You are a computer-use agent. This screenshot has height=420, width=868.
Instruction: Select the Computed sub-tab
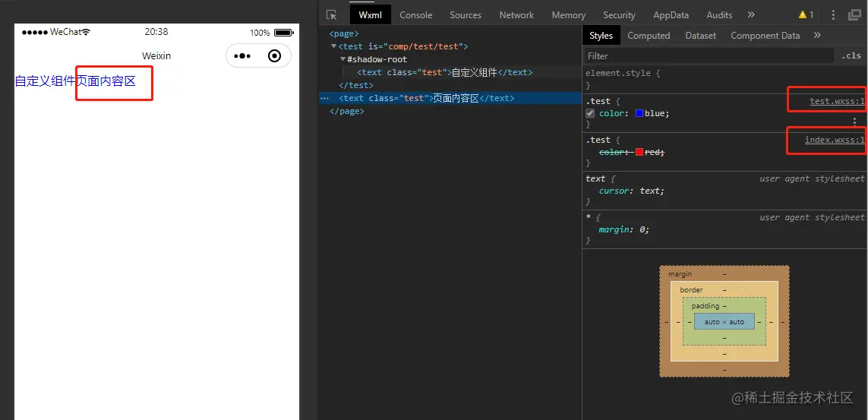[649, 36]
